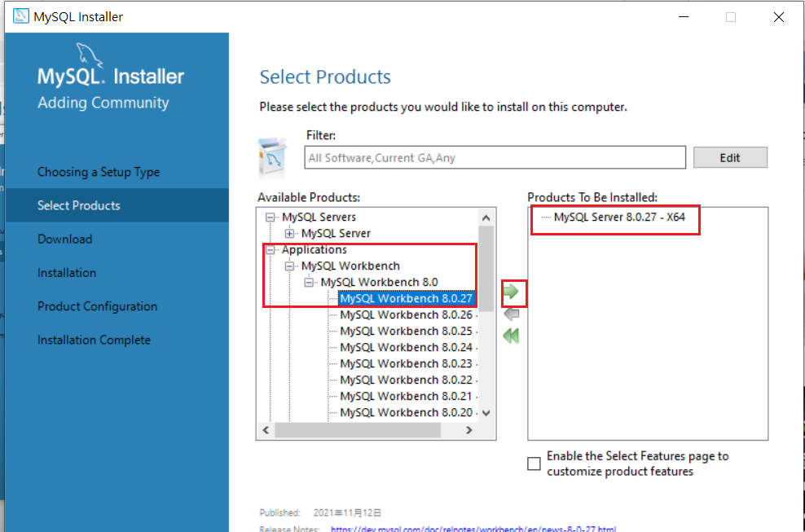
Task: Select the MySQL Server tree label
Action: 336,234
